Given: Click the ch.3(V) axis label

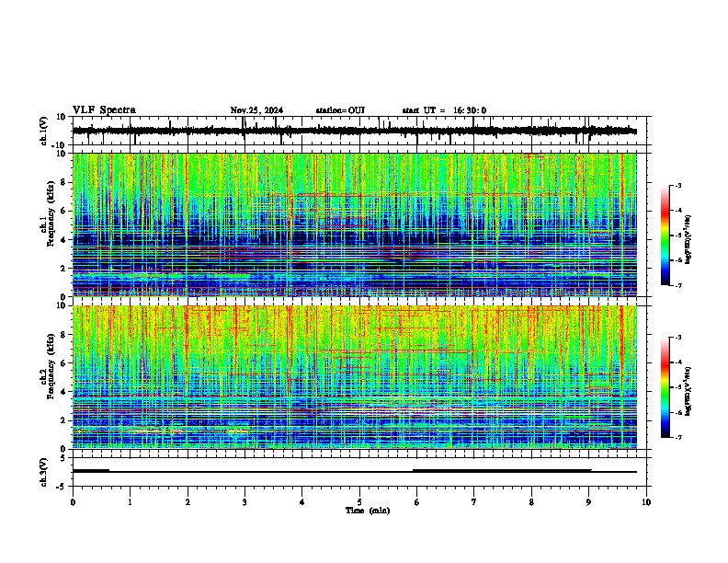Looking at the screenshot, I should coord(44,472).
